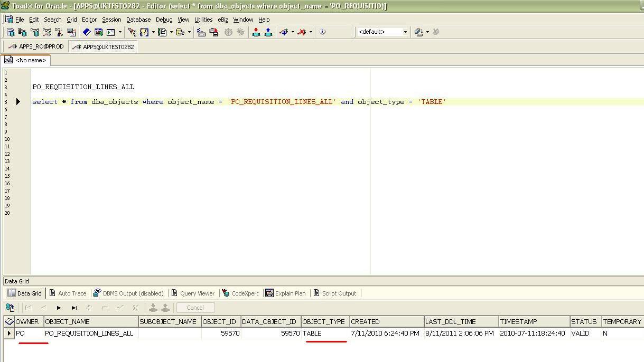Screen dimensions: 644x362
Task: Click the grid options icon at data grid toolbar start
Action: tap(10, 308)
